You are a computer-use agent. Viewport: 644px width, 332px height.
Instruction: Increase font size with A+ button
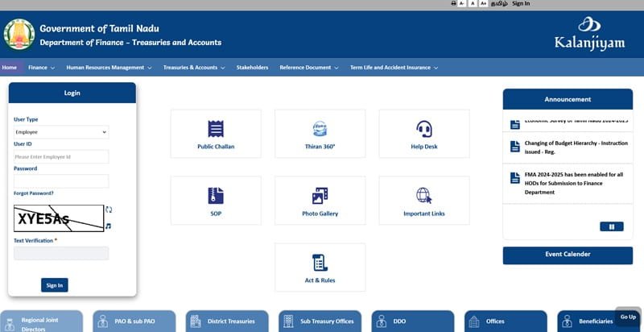[x=482, y=4]
